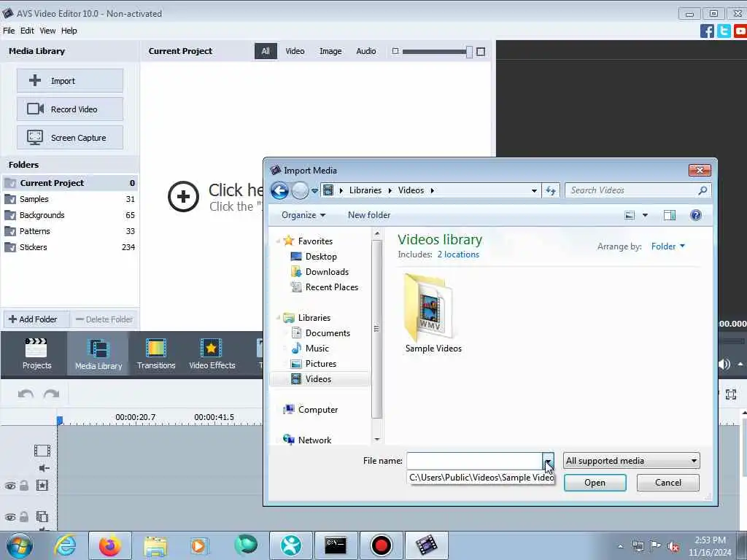Open the view options dropdown arrow

(645, 215)
